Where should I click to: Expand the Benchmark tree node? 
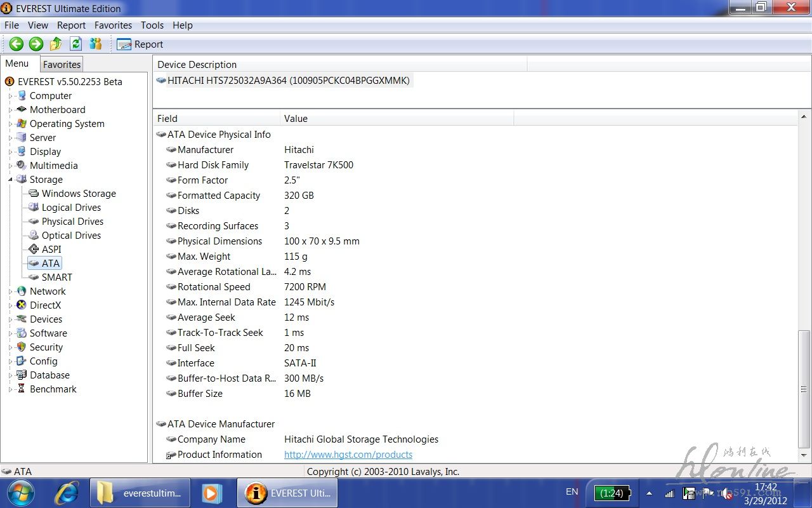[11, 389]
